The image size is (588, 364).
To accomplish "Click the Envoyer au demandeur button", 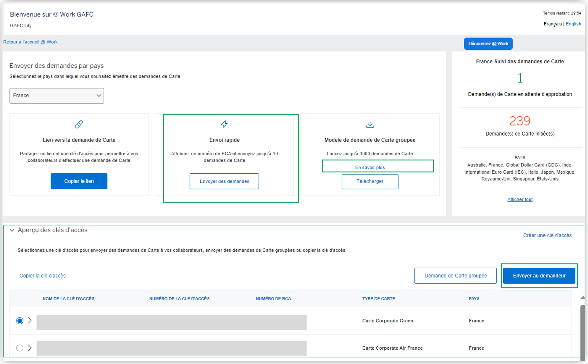I will click(539, 275).
